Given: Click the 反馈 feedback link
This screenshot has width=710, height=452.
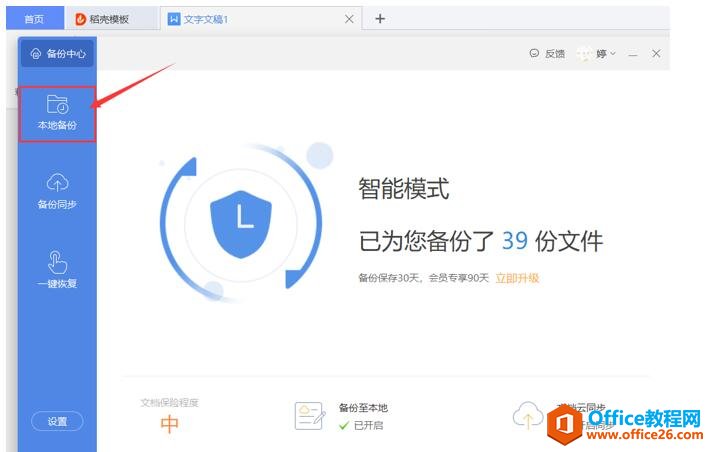Looking at the screenshot, I should 547,53.
